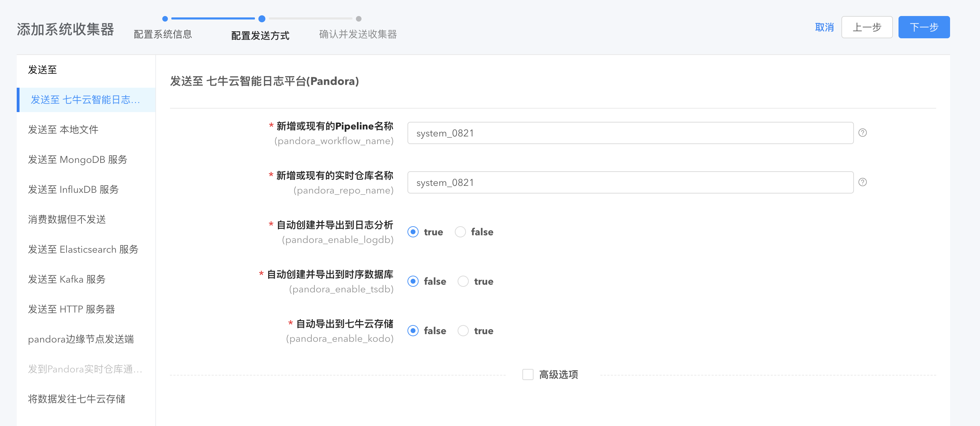Select 消费数据但不发送 option
The height and width of the screenshot is (426, 980).
[x=86, y=220]
